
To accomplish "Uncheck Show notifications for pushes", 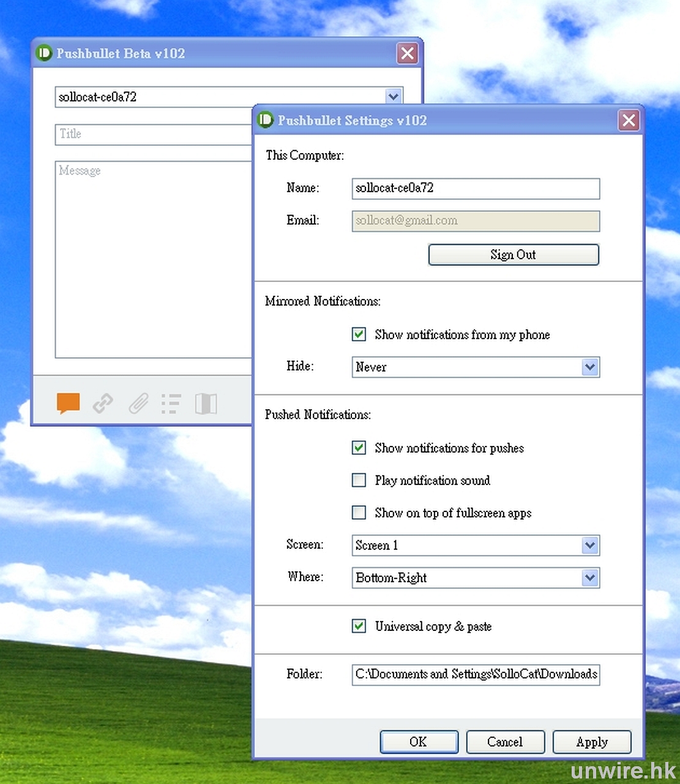I will [359, 448].
